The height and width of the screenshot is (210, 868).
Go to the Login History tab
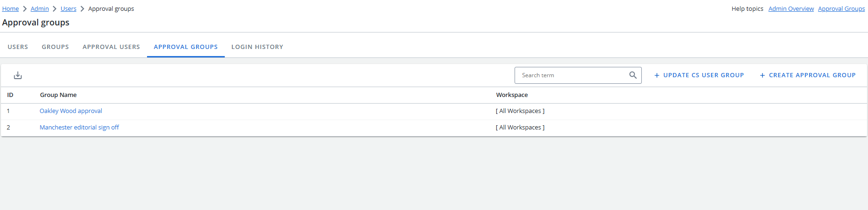click(x=257, y=47)
